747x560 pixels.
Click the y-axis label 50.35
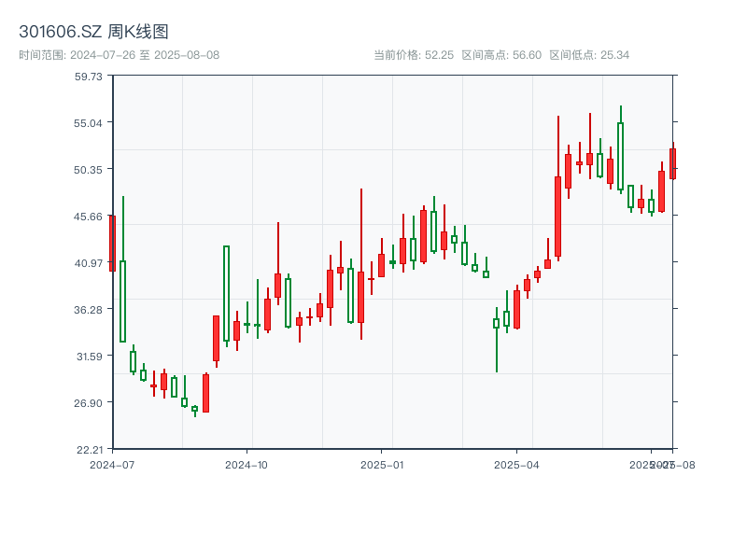point(88,170)
